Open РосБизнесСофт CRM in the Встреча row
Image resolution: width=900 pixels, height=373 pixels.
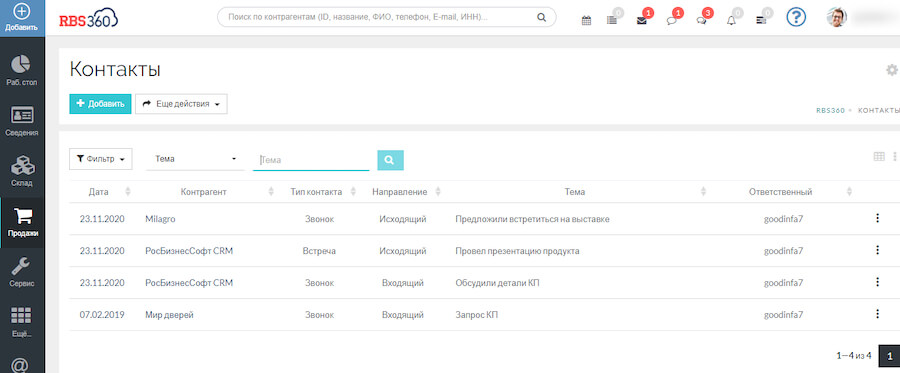(x=189, y=251)
